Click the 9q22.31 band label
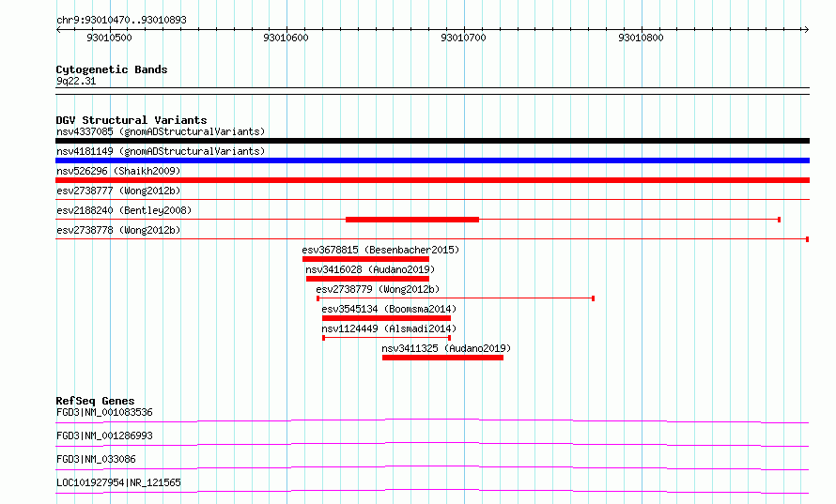The height and width of the screenshot is (504, 836). pyautogui.click(x=76, y=81)
